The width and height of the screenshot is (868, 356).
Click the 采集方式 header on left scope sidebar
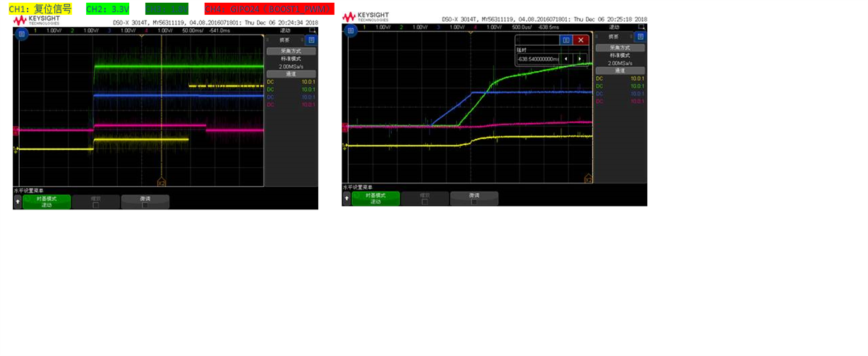[291, 51]
